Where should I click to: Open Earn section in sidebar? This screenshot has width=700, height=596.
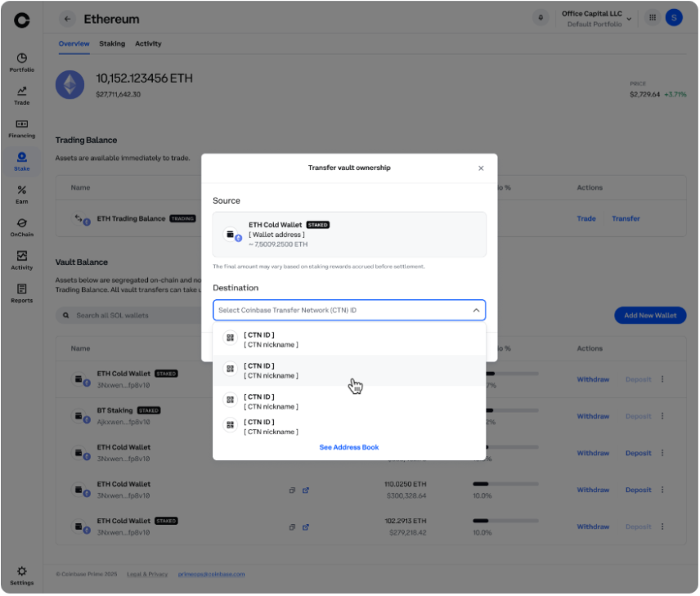point(21,195)
